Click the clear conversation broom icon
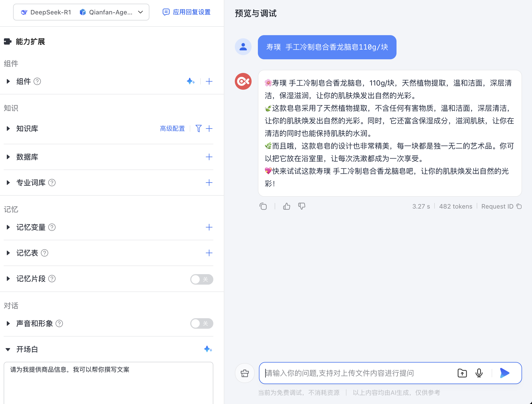Image resolution: width=532 pixels, height=404 pixels. click(245, 373)
